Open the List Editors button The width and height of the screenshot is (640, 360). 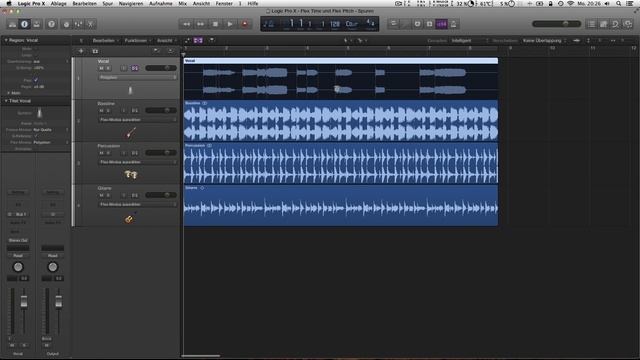[x=591, y=24]
